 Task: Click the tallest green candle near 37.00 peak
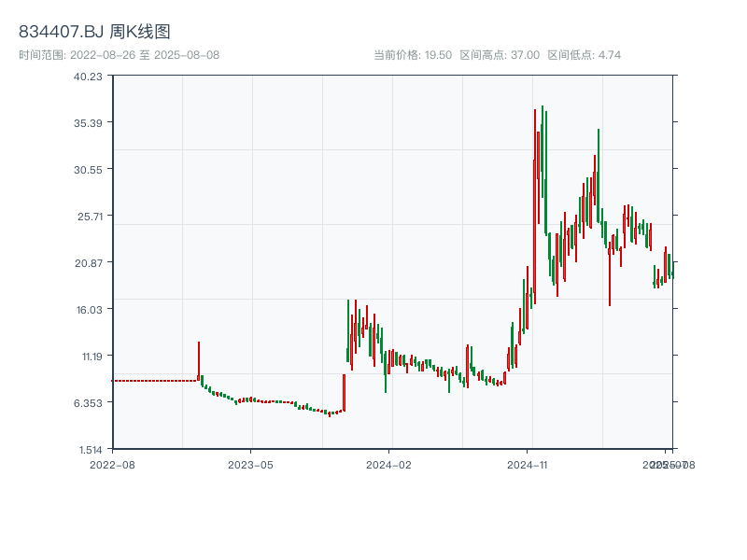pyautogui.click(x=543, y=151)
